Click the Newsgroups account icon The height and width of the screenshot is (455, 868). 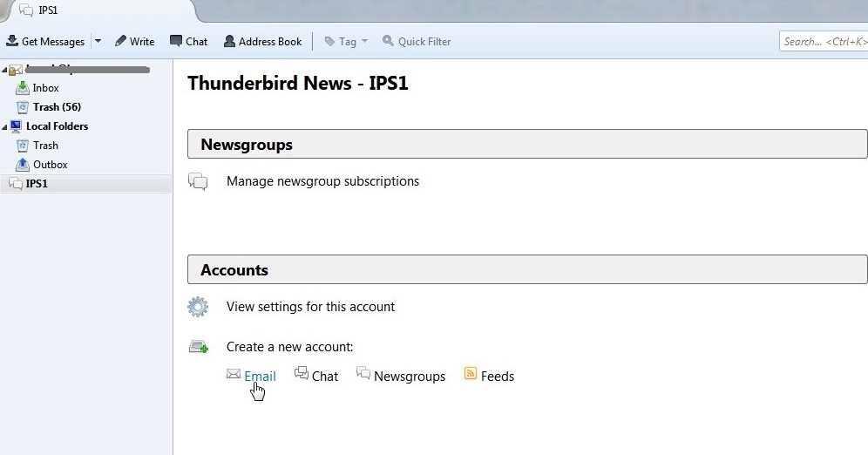363,372
